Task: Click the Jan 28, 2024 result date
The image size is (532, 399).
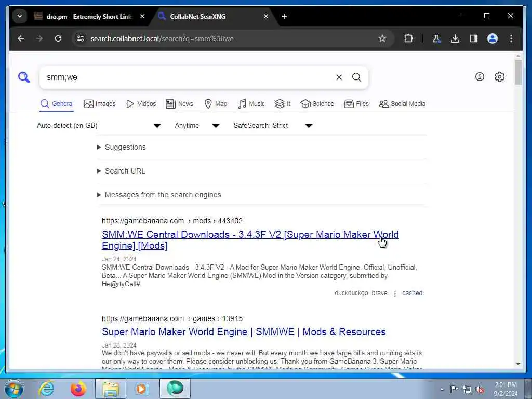Action: click(119, 345)
